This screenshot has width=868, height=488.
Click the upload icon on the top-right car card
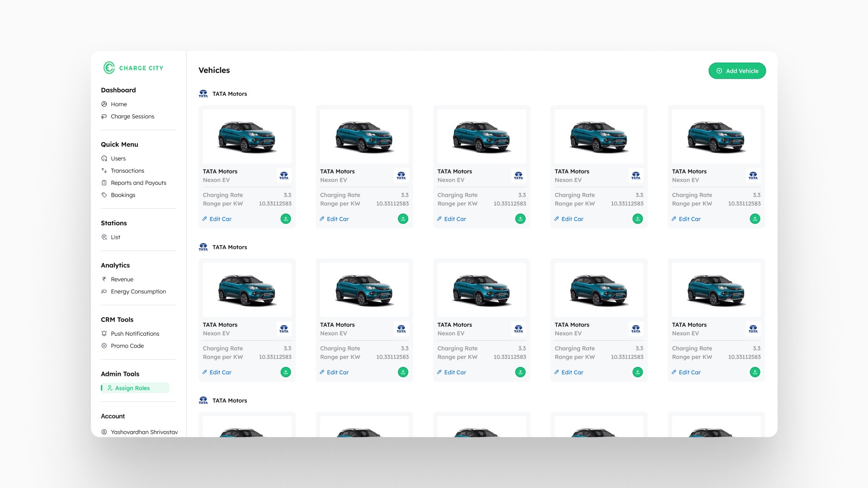(x=755, y=219)
